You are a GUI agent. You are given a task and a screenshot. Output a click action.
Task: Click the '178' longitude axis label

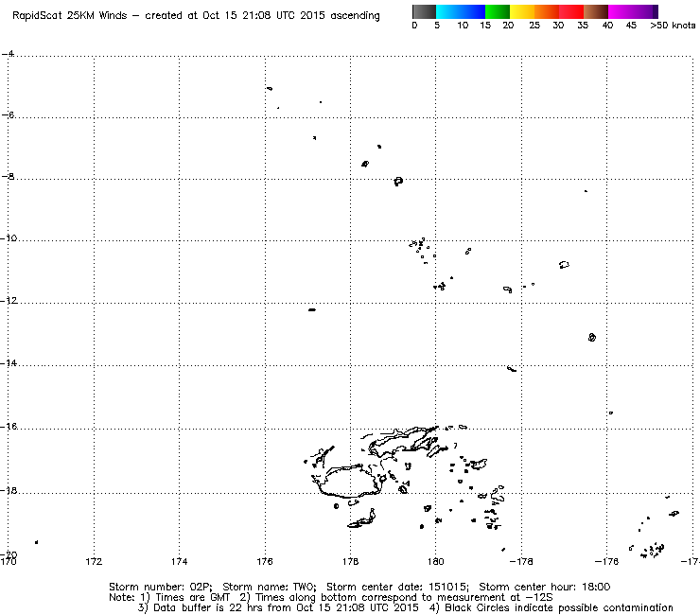pyautogui.click(x=350, y=561)
